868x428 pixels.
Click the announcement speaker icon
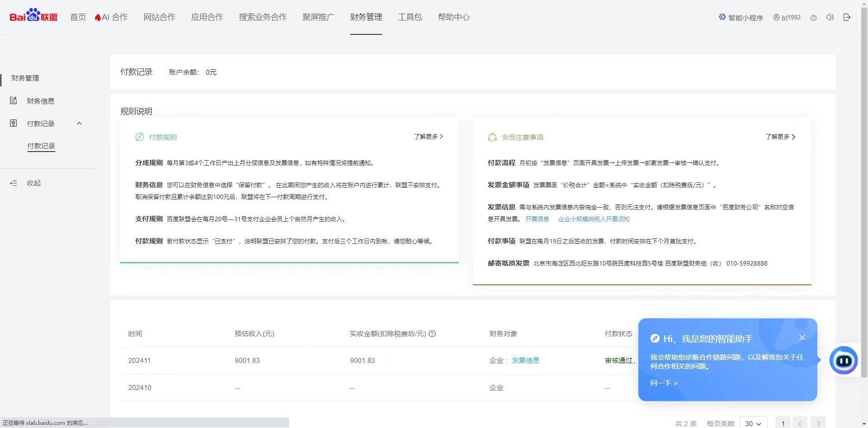pyautogui.click(x=830, y=17)
